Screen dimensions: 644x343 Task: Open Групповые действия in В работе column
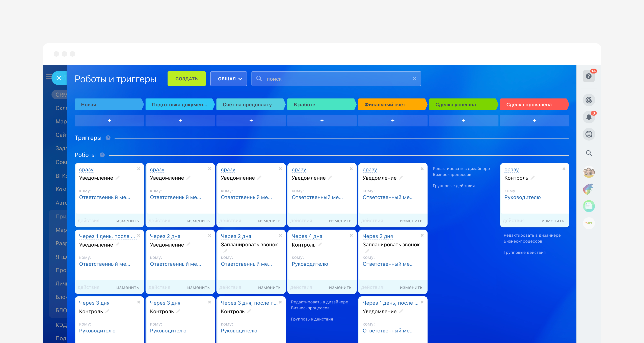click(312, 319)
